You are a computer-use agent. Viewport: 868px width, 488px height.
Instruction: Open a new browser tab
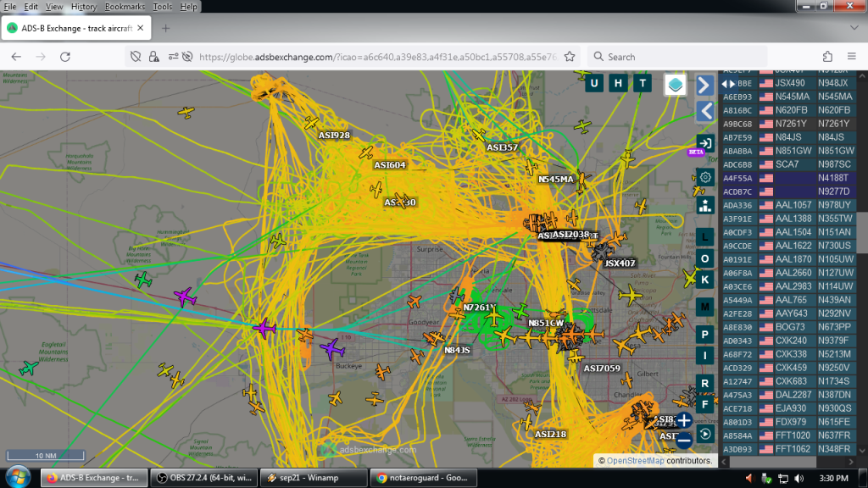pos(165,28)
